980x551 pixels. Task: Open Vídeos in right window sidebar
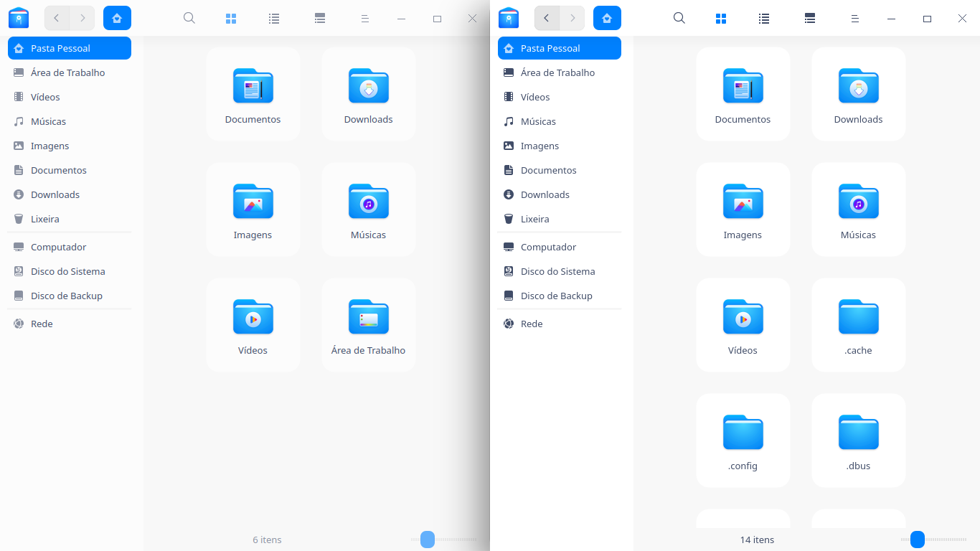[x=560, y=97]
